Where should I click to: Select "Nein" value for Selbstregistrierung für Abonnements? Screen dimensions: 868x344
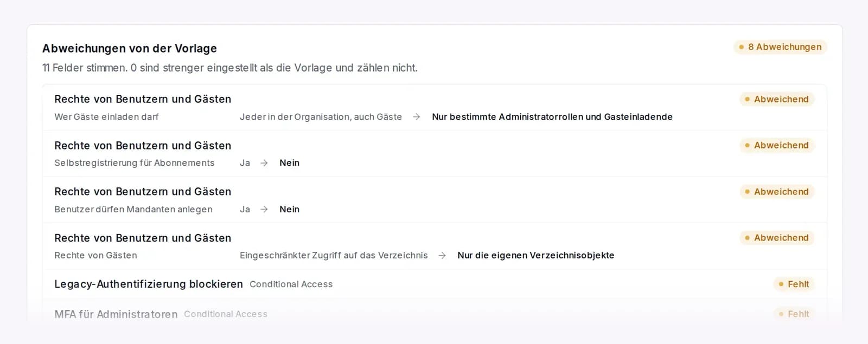290,163
